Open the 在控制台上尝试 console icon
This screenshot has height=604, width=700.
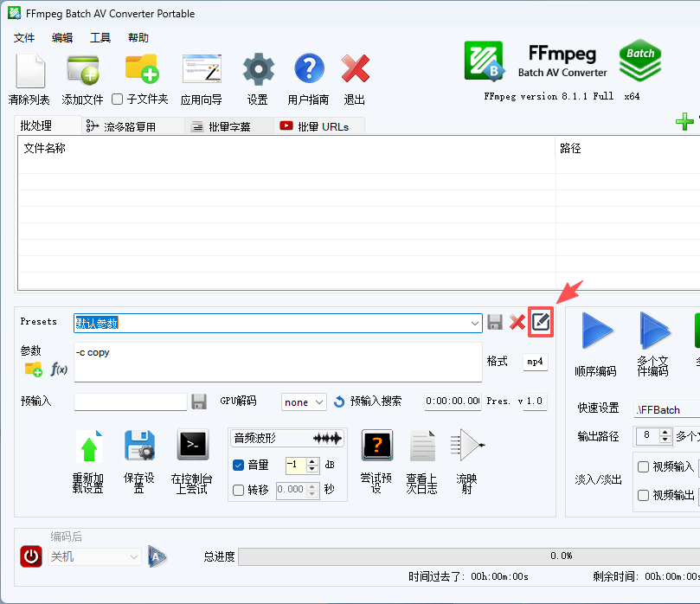coord(193,445)
